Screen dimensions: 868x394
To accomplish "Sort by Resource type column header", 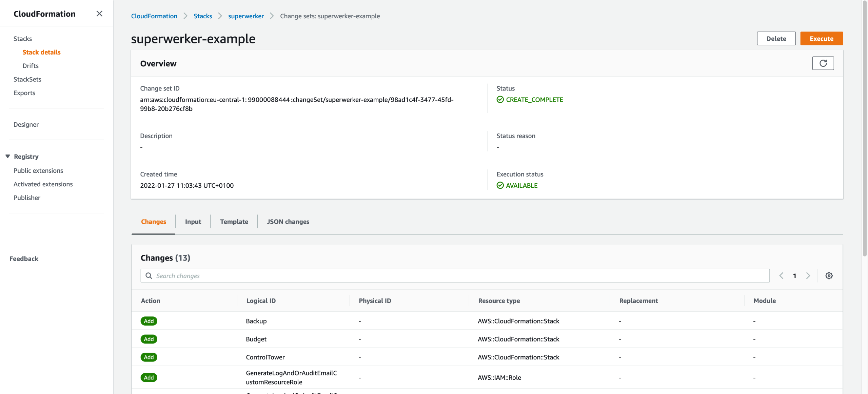I will [x=499, y=301].
